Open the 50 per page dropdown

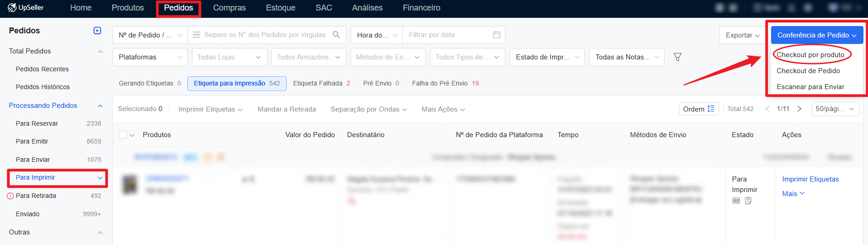tap(836, 109)
